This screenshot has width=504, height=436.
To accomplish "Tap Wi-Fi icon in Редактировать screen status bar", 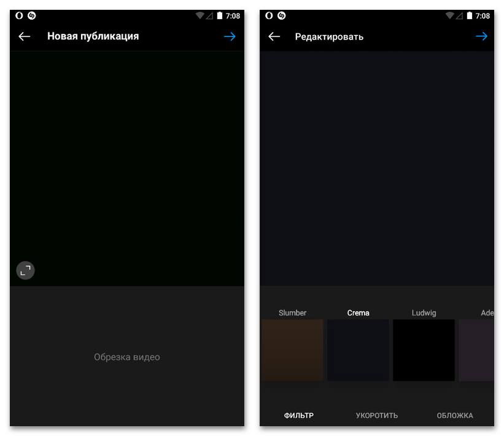I will pos(448,15).
